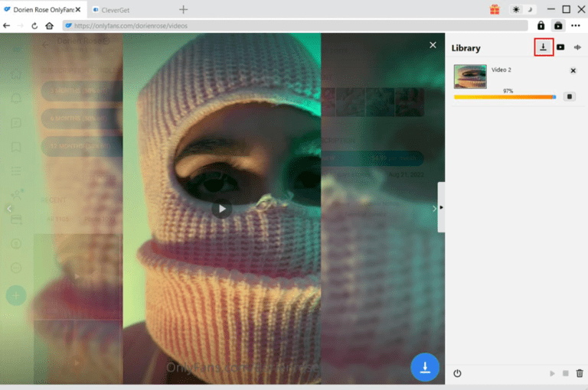Image resolution: width=588 pixels, height=390 pixels.
Task: Delete all tasks with the trash icon
Action: (x=580, y=373)
